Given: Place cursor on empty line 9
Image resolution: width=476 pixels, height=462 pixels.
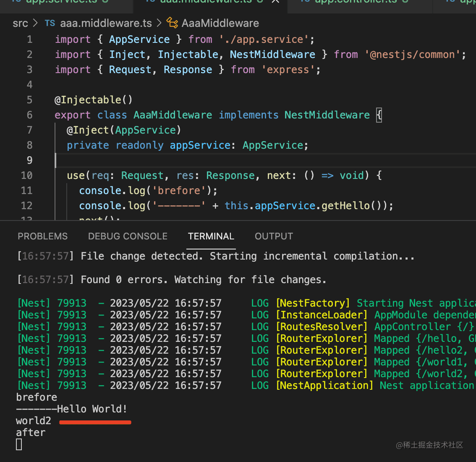Looking at the screenshot, I should click(168, 160).
